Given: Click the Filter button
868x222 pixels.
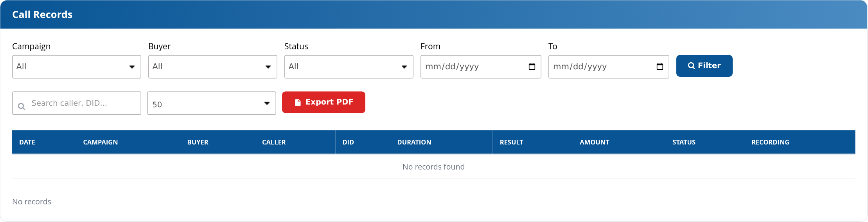Looking at the screenshot, I should (704, 66).
